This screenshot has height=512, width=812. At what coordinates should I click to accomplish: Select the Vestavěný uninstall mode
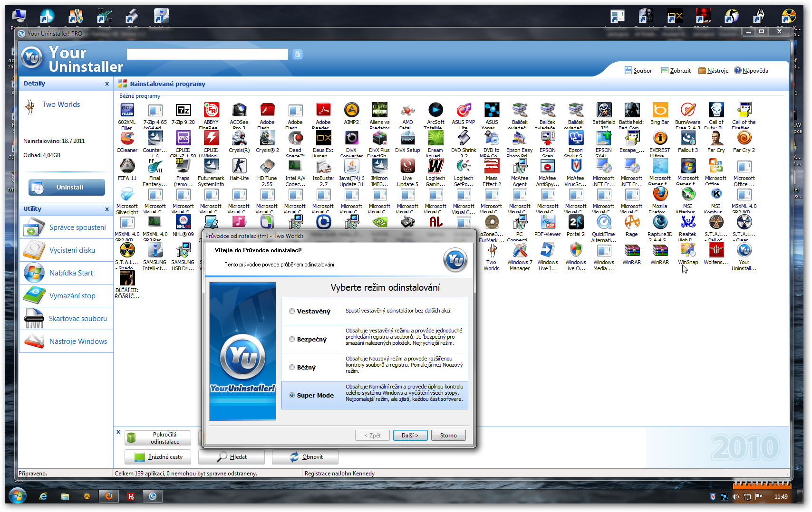(292, 312)
